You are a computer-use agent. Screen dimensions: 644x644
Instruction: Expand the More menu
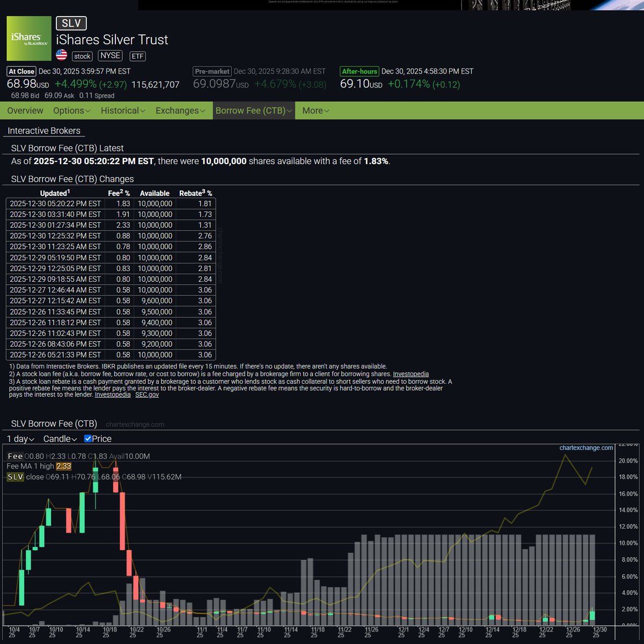pyautogui.click(x=316, y=111)
